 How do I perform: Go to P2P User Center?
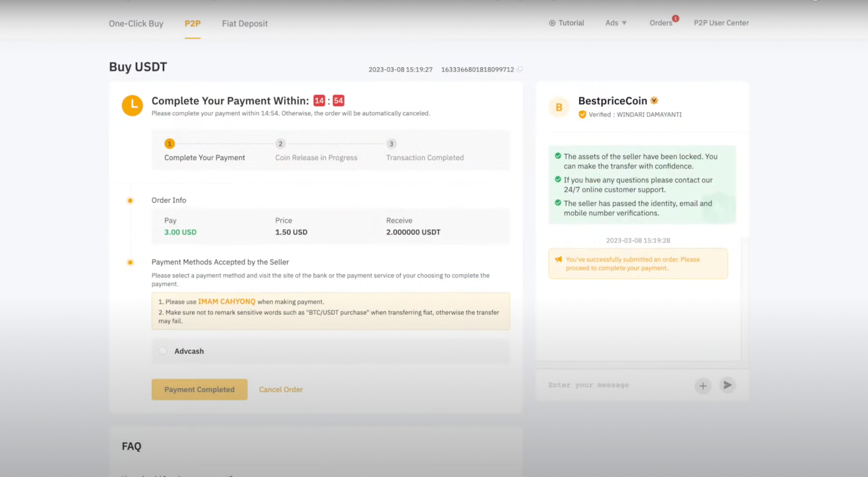722,23
